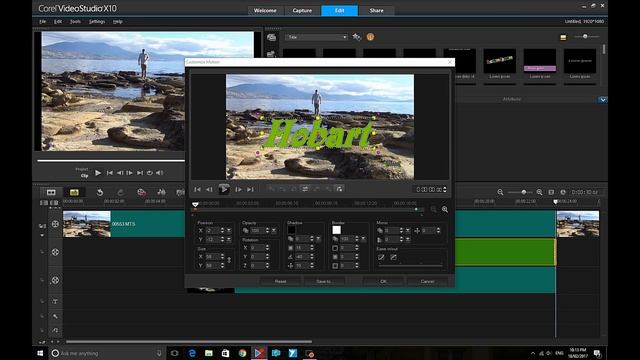Adjust the timeline zoom slider

[x=523, y=192]
